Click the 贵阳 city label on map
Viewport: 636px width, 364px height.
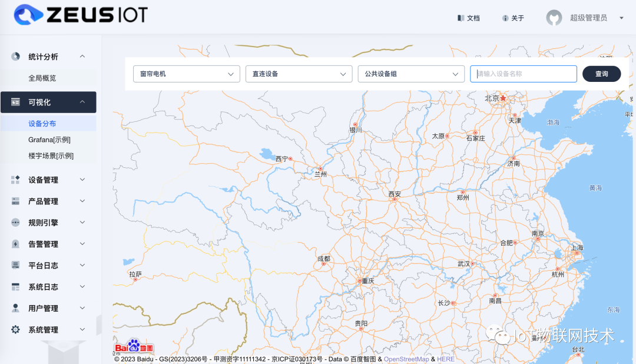tap(361, 323)
